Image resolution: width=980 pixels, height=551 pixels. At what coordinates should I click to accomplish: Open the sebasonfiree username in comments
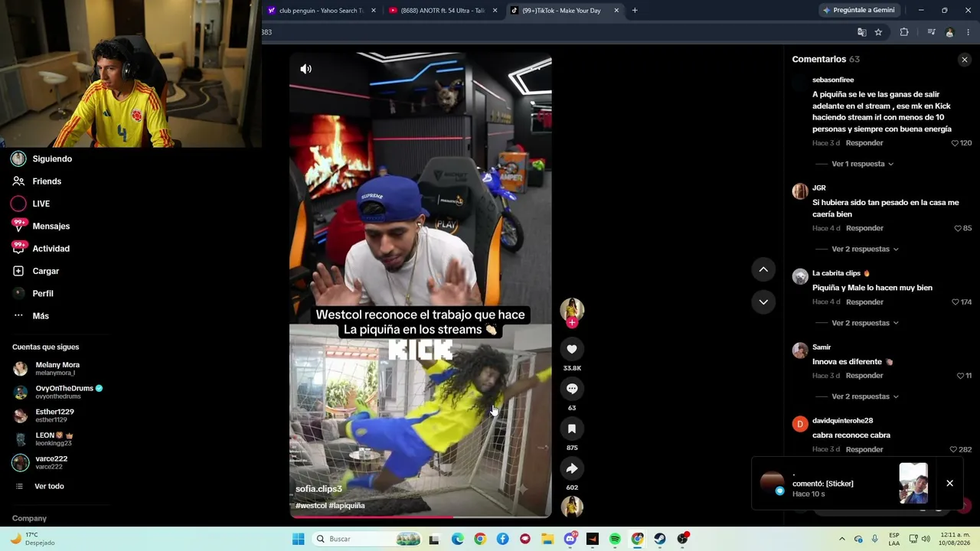tap(833, 80)
